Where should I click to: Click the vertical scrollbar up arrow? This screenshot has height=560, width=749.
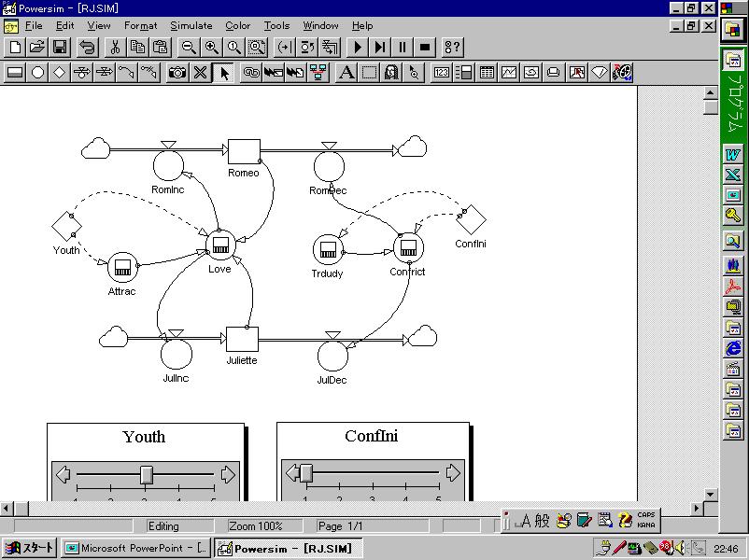tap(711, 93)
